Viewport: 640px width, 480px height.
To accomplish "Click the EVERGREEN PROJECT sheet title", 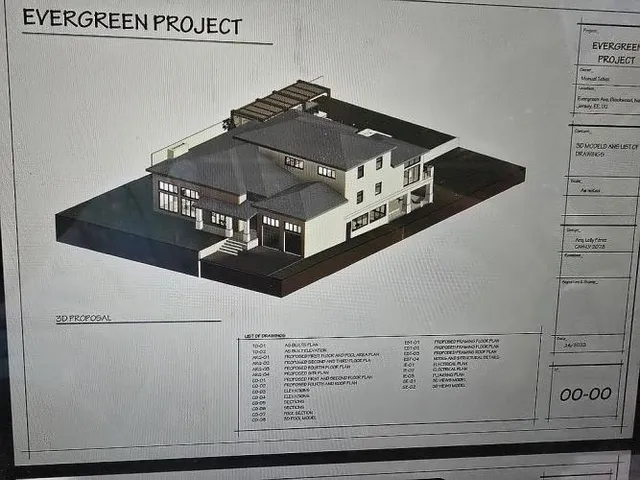I will (x=132, y=22).
